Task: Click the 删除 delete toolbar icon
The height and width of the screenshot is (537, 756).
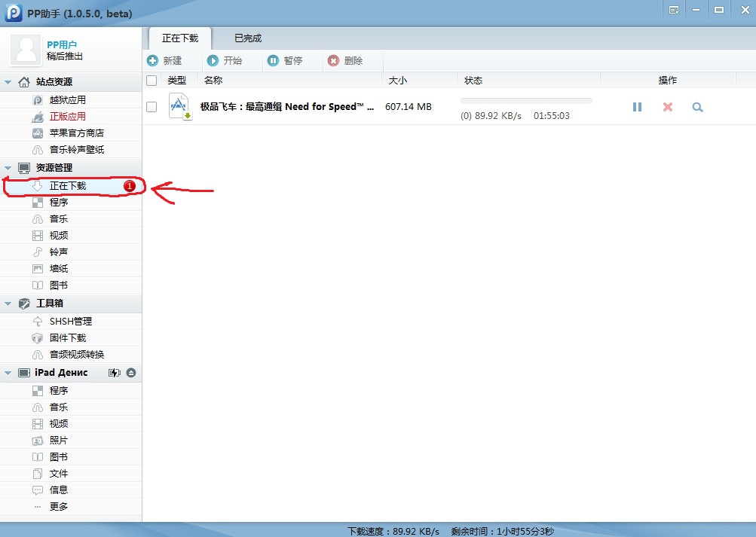Action: 333,61
